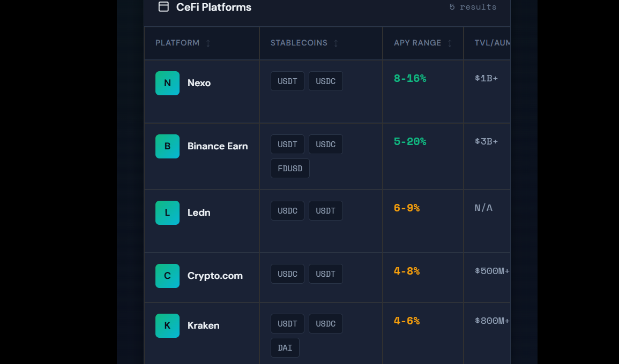Open the Nexo platform entry
This screenshot has height=364, width=619.
point(199,83)
